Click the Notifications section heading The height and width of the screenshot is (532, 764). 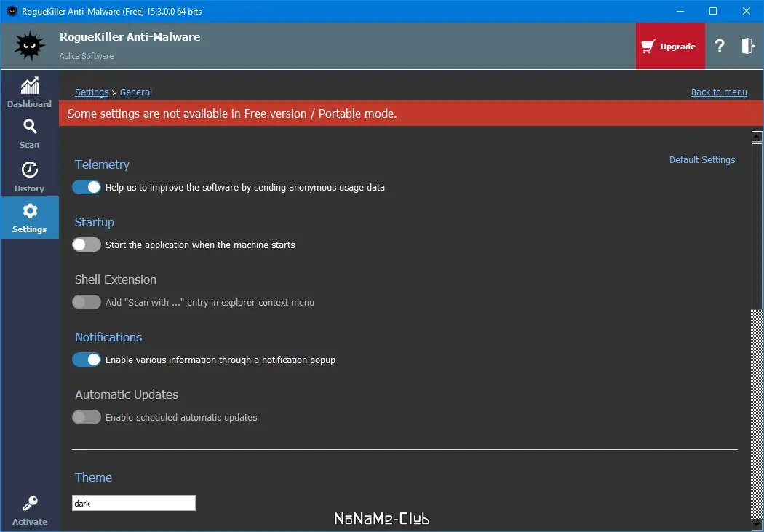click(x=108, y=337)
